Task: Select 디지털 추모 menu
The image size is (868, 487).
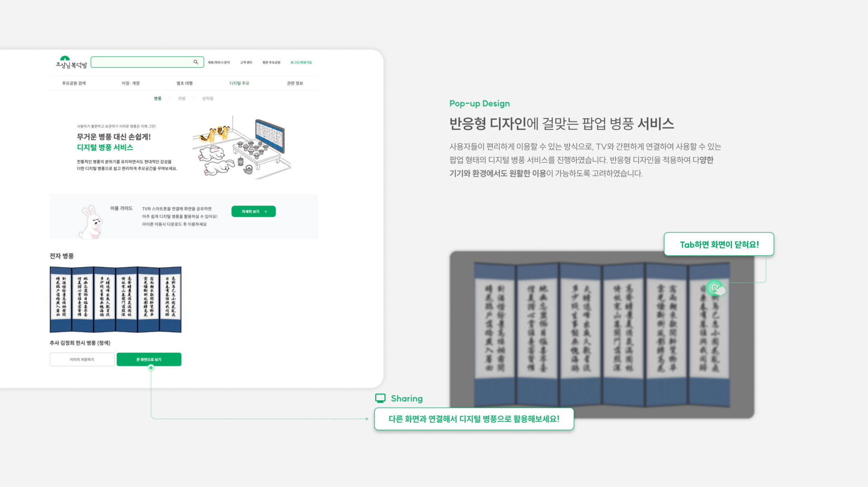Action: click(239, 83)
